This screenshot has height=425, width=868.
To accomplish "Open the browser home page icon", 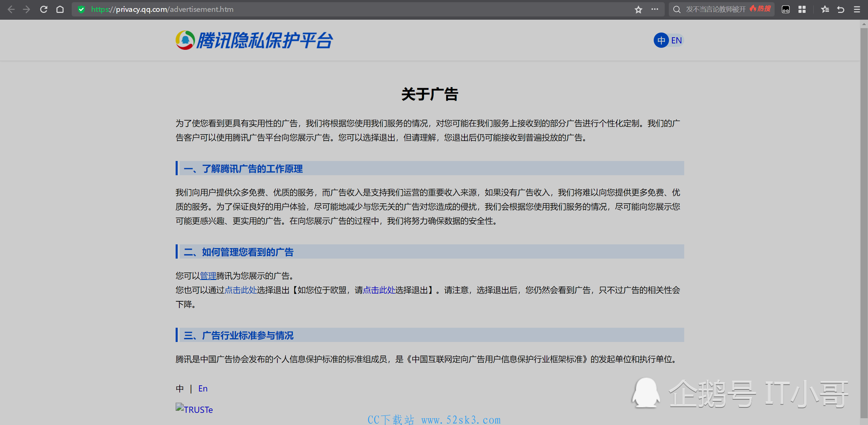I will tap(60, 9).
